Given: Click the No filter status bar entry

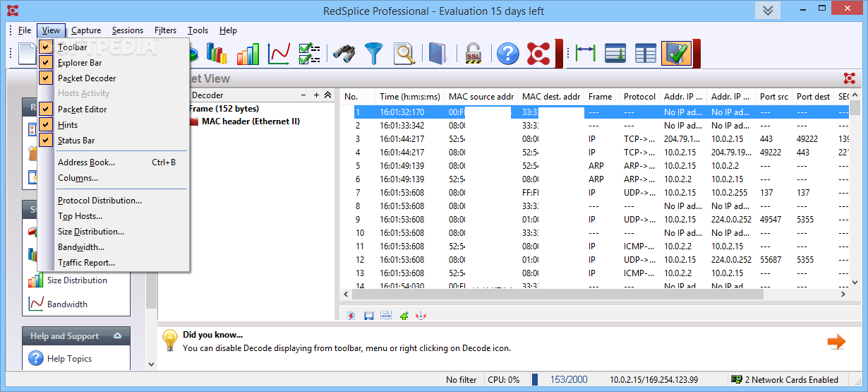Looking at the screenshot, I should tap(462, 379).
